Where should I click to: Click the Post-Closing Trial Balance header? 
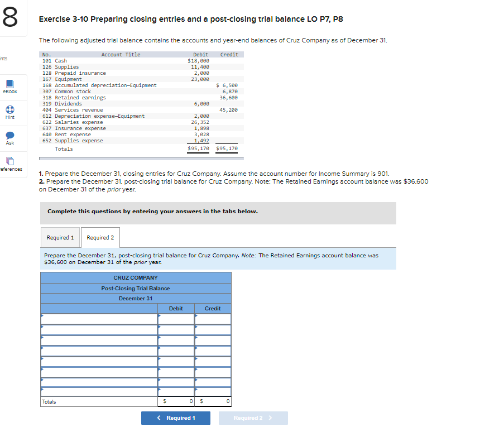[x=136, y=289]
